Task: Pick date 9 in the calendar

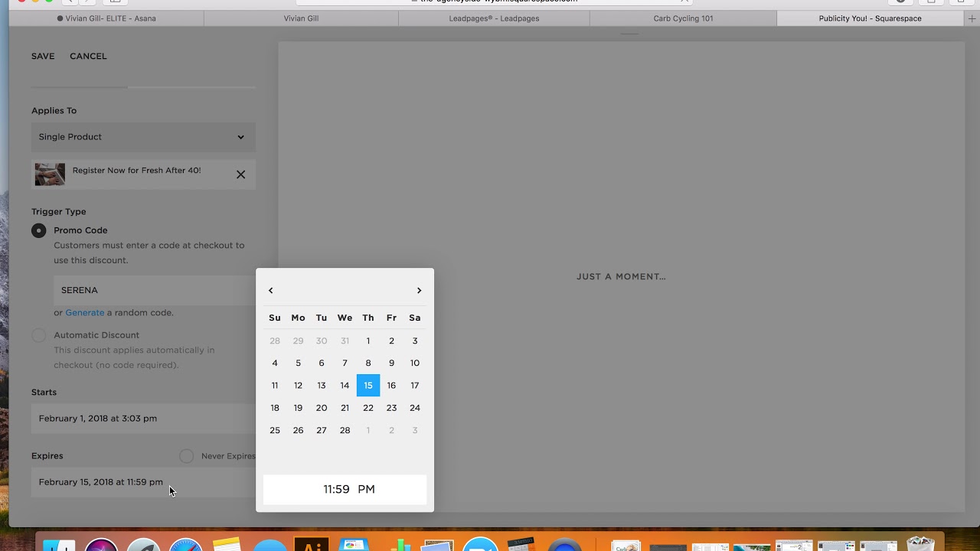Action: tap(391, 363)
